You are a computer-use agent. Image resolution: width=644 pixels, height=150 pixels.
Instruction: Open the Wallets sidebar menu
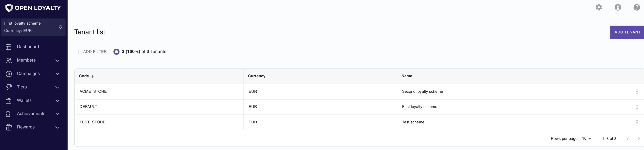tap(33, 101)
